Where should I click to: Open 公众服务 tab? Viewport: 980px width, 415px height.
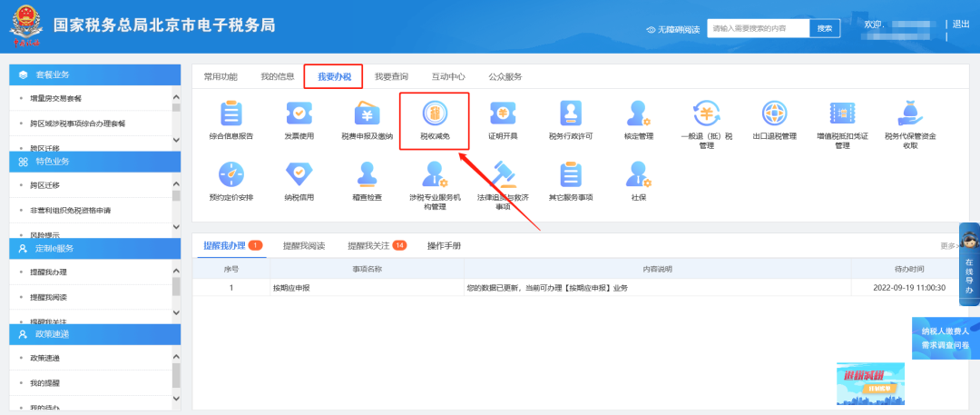pos(505,77)
